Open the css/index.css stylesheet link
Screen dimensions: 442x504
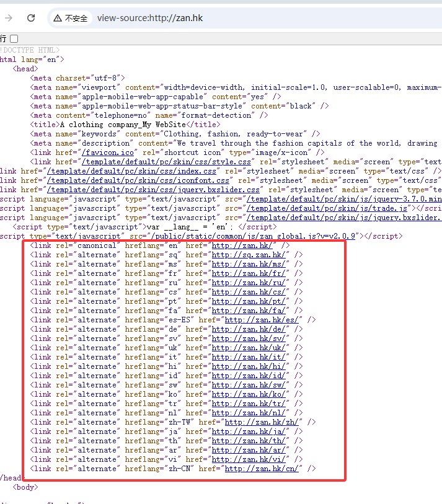131,171
